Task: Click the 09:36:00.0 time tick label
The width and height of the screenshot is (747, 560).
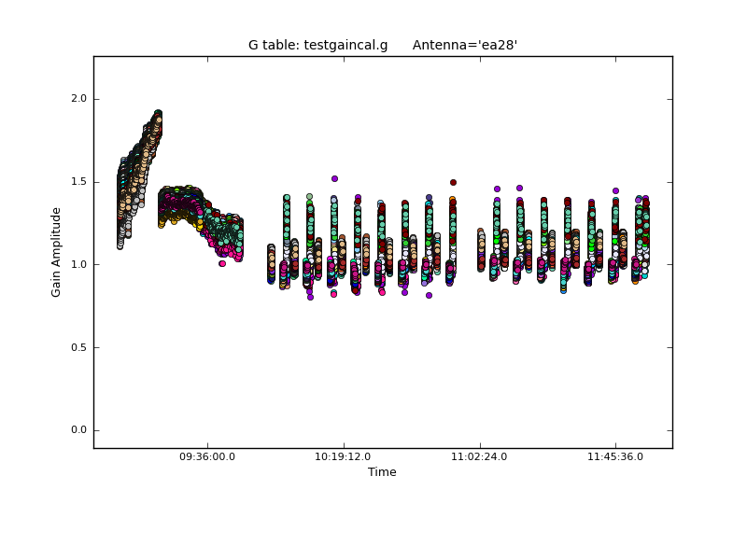Action: point(207,457)
